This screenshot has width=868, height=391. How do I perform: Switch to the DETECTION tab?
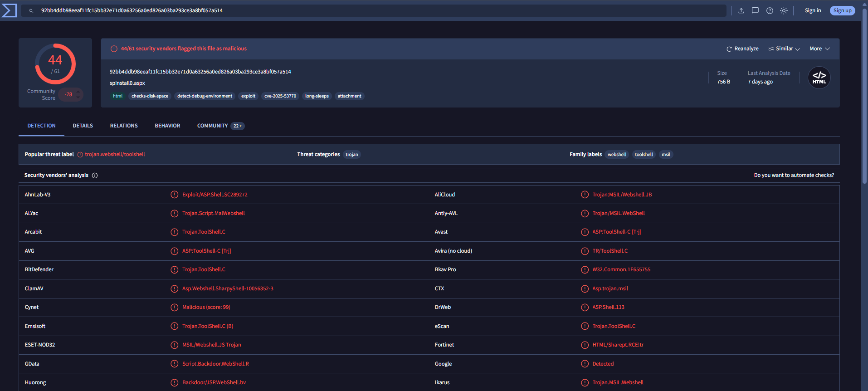[41, 126]
